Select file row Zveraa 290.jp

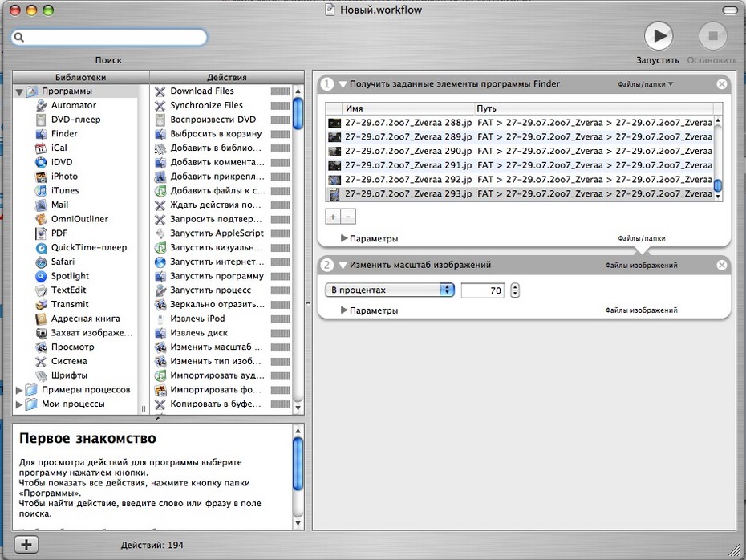pos(520,152)
